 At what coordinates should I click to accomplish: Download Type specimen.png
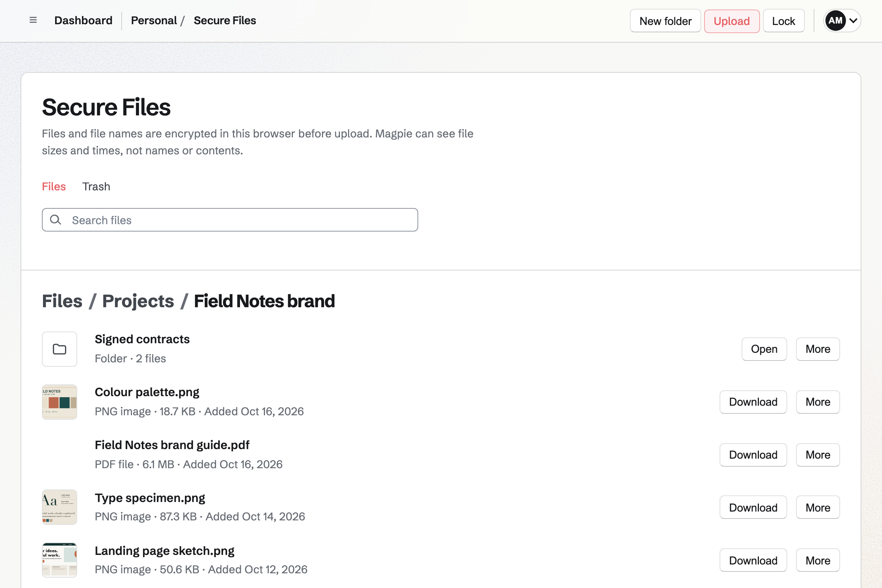point(753,508)
